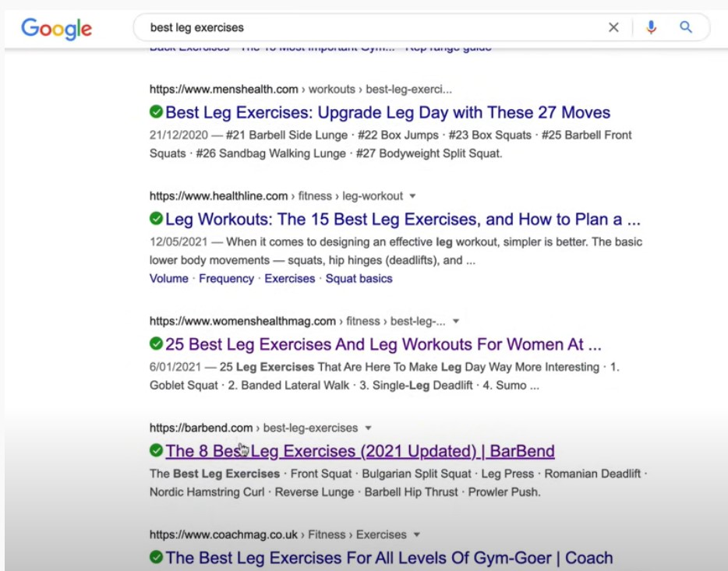
Task: Click green checkmark beside Women's Health result
Action: point(156,344)
